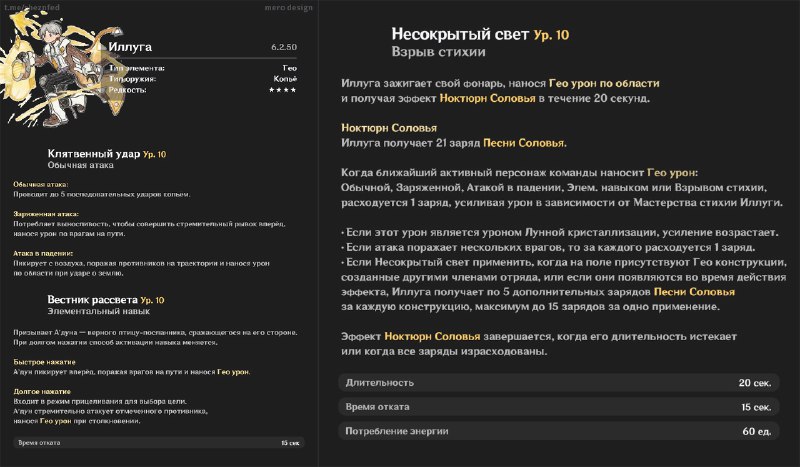Click the "Вестник рассвета" talent title

coord(93,300)
